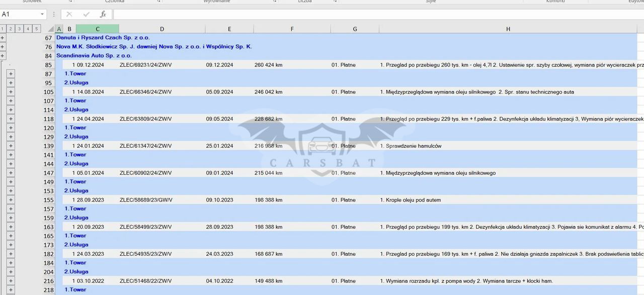Select order cell ZLEC/69231/24/ZW/V
Viewport: 644px width, 295px height.
(x=145, y=65)
